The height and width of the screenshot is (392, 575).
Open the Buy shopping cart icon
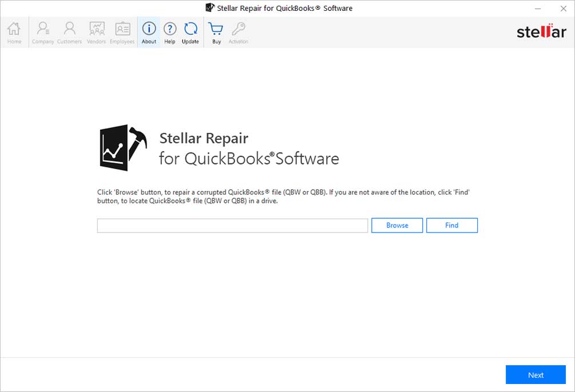tap(216, 31)
